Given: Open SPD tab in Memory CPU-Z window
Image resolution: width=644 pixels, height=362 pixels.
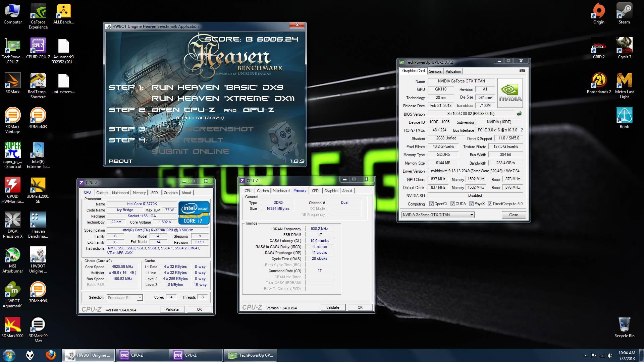Looking at the screenshot, I should tap(315, 191).
